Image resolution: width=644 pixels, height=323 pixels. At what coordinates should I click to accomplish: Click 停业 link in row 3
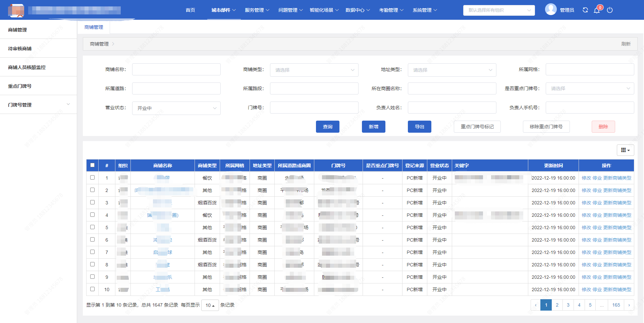click(597, 203)
